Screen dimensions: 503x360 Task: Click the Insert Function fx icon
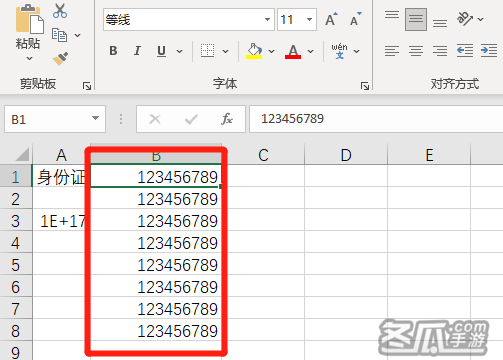[x=227, y=119]
